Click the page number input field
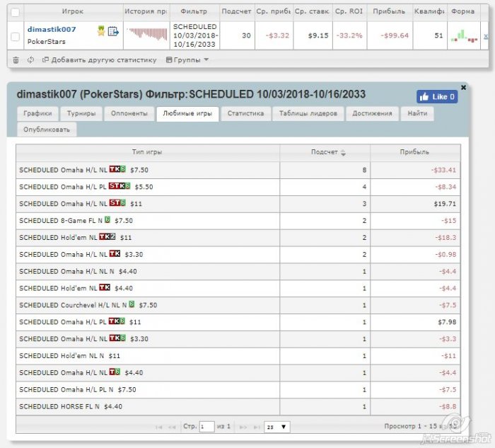This screenshot has width=495, height=448. [x=206, y=427]
